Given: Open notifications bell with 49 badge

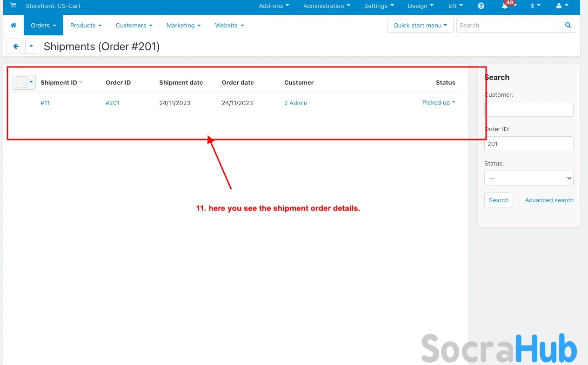Looking at the screenshot, I should (505, 6).
